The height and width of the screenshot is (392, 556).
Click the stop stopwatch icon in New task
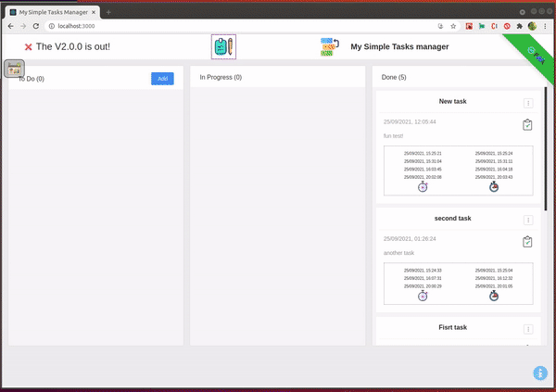pyautogui.click(x=494, y=186)
